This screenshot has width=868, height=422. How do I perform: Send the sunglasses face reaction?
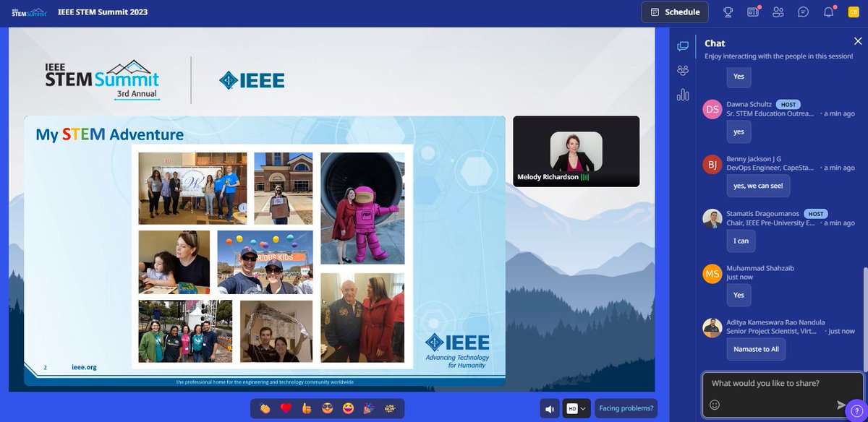coord(328,409)
